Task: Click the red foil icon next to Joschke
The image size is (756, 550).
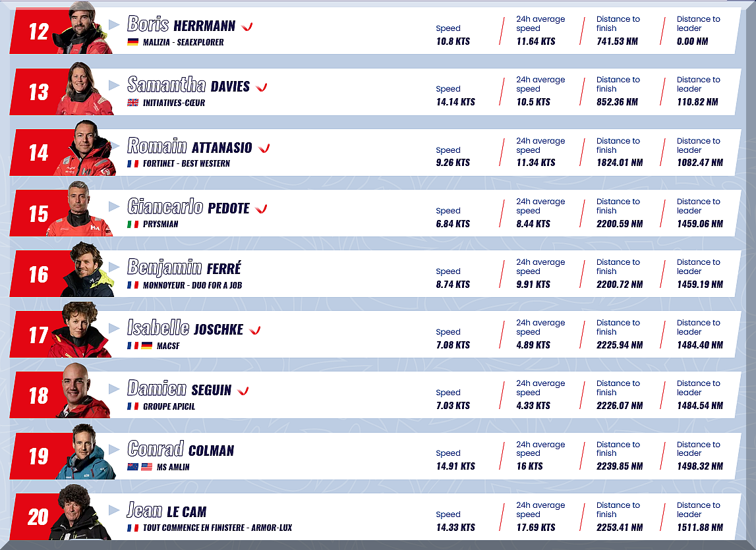Action: 255,330
